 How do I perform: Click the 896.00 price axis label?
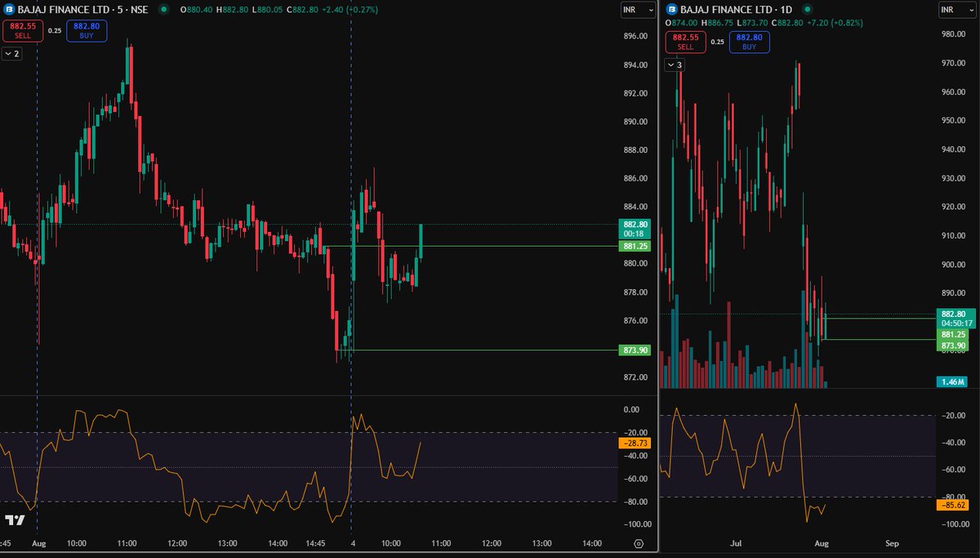pos(635,36)
